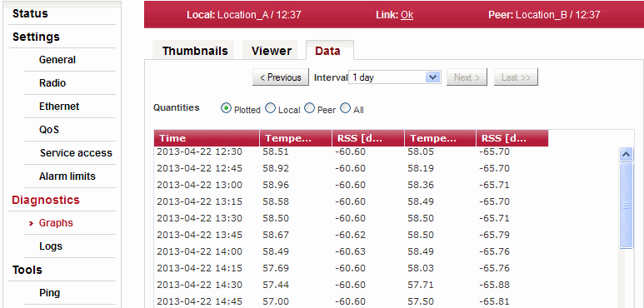Open the Ping tool page
Image resolution: width=644 pixels, height=308 pixels.
point(50,293)
